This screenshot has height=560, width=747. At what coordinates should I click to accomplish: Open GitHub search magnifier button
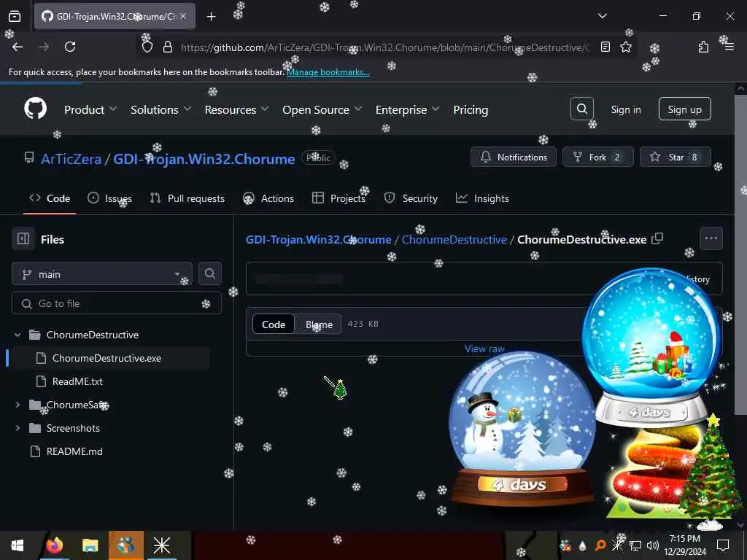[581, 109]
